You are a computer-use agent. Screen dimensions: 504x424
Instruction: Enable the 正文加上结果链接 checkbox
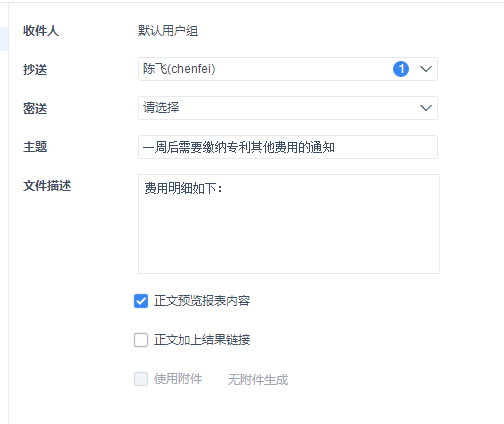(x=141, y=340)
